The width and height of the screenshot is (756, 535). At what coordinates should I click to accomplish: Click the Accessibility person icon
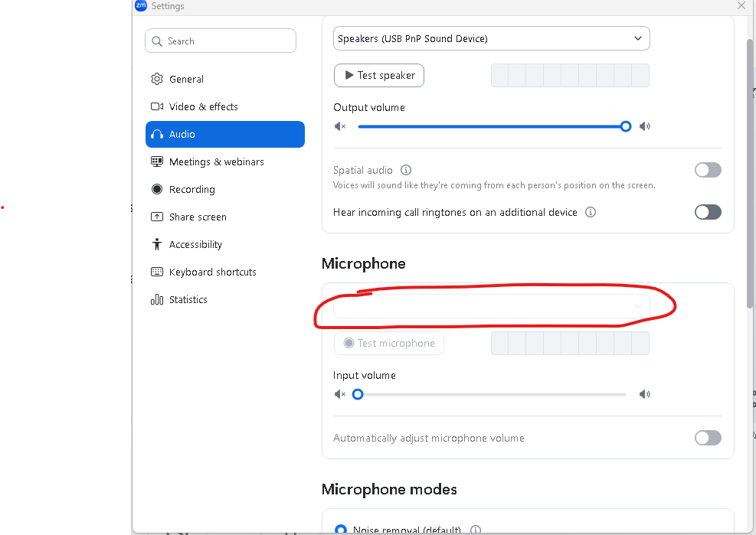[157, 244]
